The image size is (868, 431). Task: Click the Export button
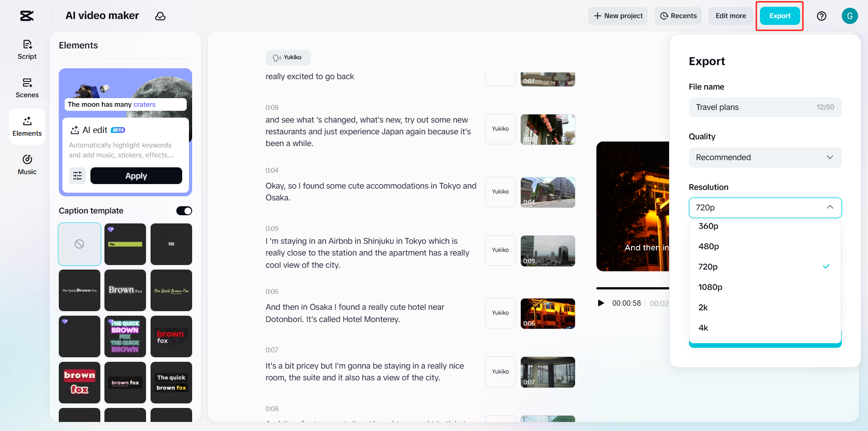point(780,16)
